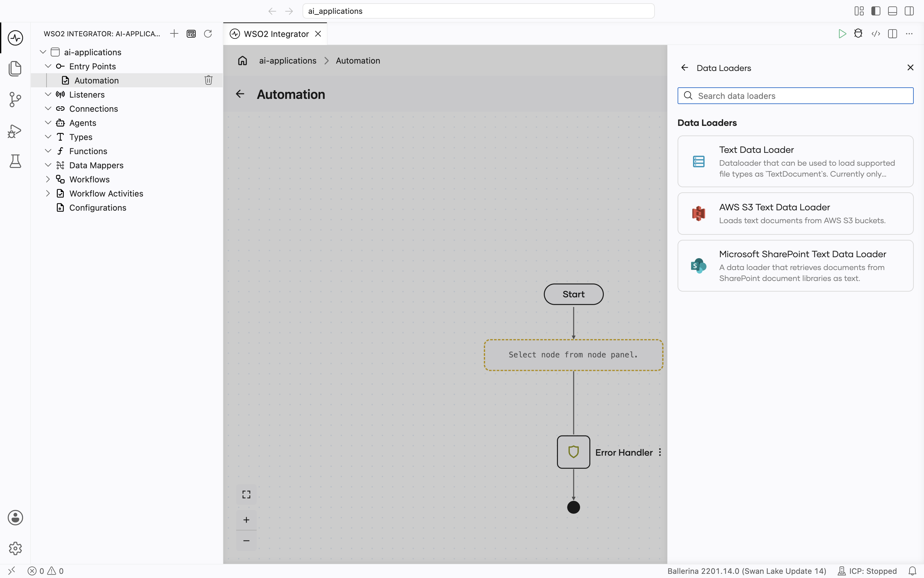924x578 pixels.
Task: Select Automation tree item
Action: coord(127,80)
